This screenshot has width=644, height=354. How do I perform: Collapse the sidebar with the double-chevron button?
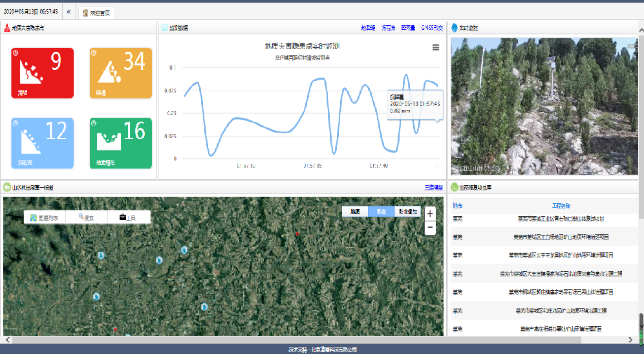pos(69,12)
